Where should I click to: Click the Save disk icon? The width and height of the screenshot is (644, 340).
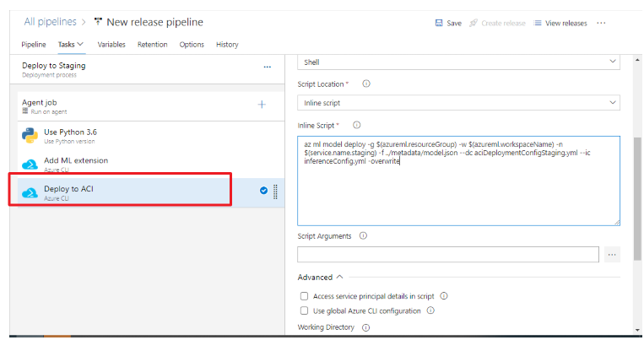439,23
